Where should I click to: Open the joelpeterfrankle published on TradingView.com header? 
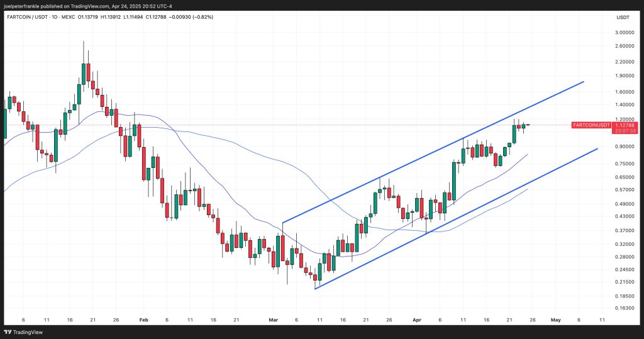(x=88, y=5)
